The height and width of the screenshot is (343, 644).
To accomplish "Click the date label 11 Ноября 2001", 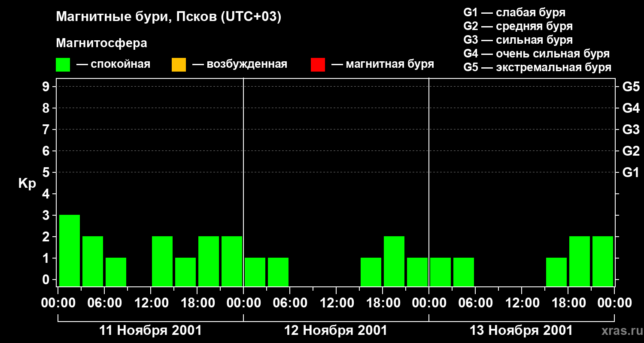I will (150, 331).
